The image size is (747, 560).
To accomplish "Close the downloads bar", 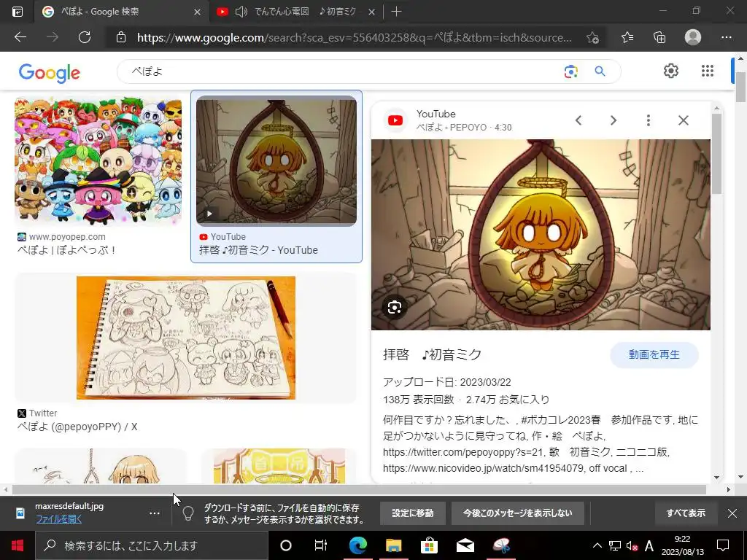I will (x=732, y=513).
